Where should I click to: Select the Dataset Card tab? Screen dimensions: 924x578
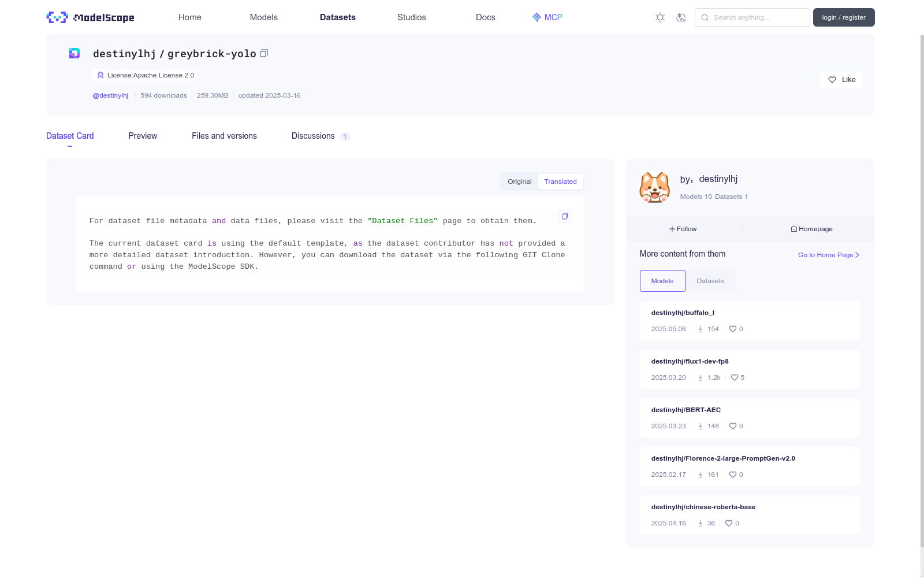pyautogui.click(x=70, y=136)
